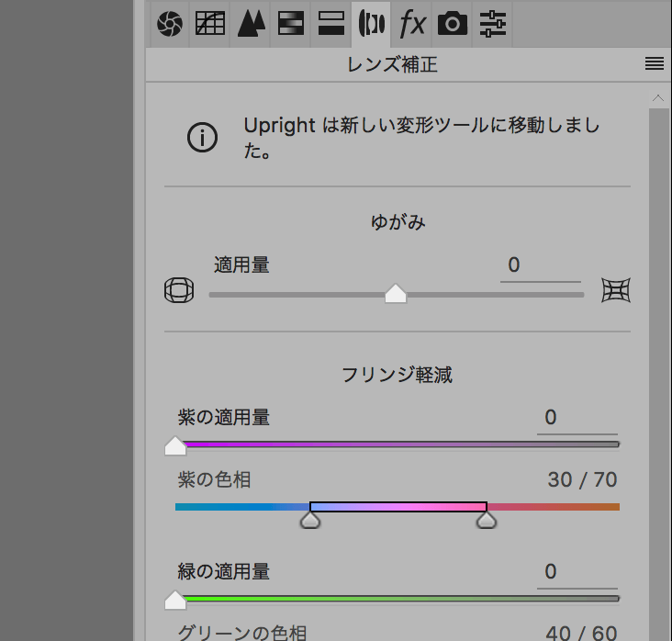672x641 pixels.
Task: Open the レンズ補正 panel flyout menu
Action: point(654,64)
